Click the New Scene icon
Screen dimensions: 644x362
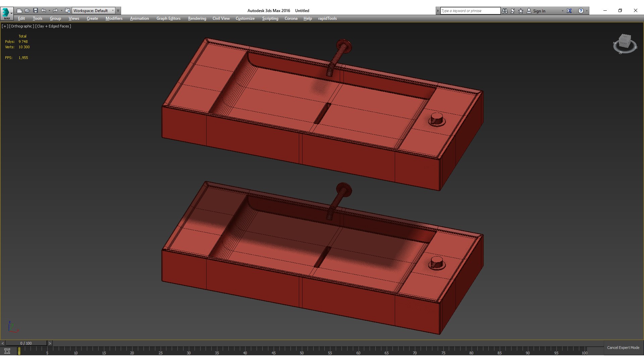[x=19, y=11]
